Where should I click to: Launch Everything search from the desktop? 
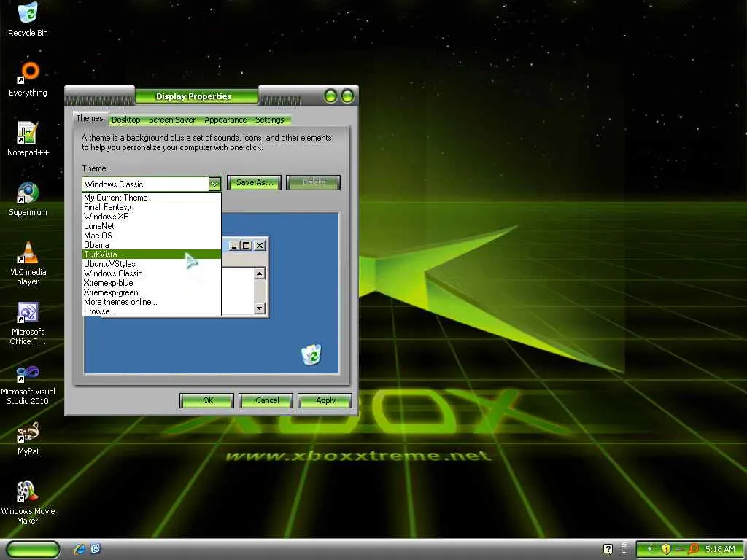click(28, 79)
